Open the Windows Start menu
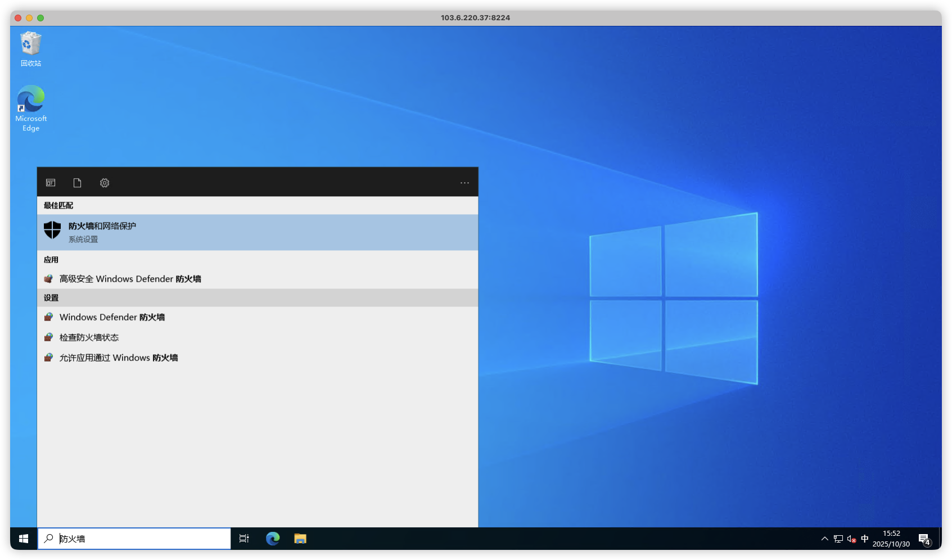The height and width of the screenshot is (560, 952). pyautogui.click(x=24, y=539)
